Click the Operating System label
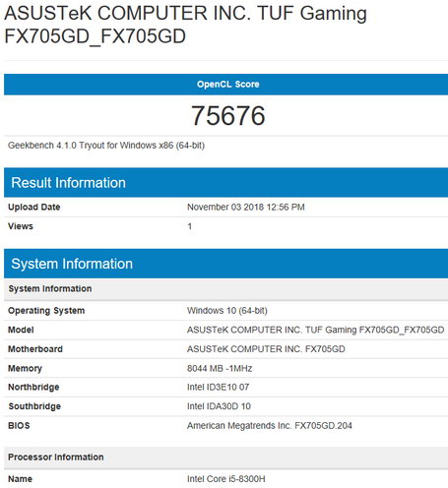 [x=46, y=311]
